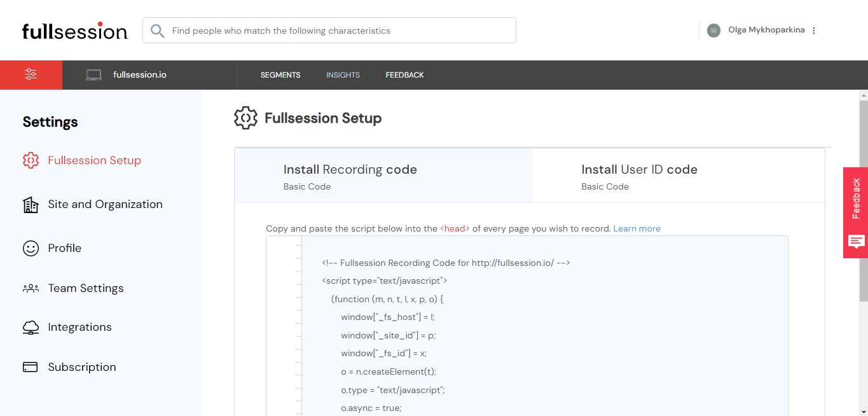Image resolution: width=868 pixels, height=416 pixels.
Task: Click the Settings sidebar heading
Action: coord(50,122)
